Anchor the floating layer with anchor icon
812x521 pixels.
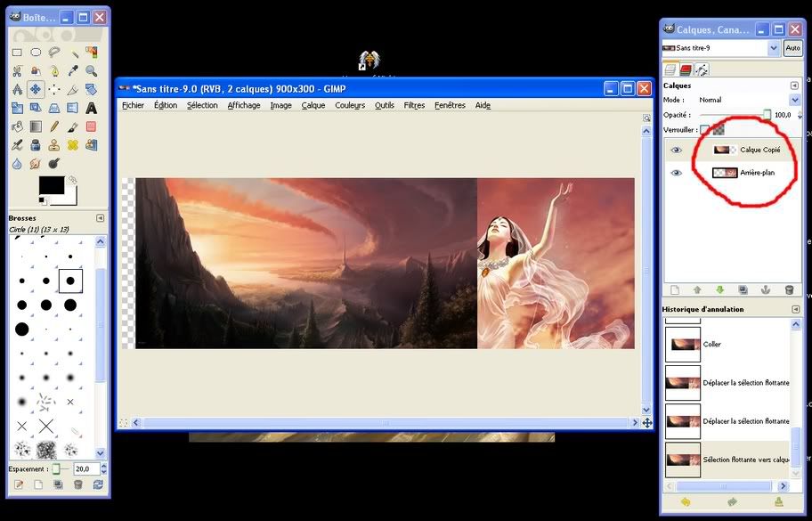[766, 290]
